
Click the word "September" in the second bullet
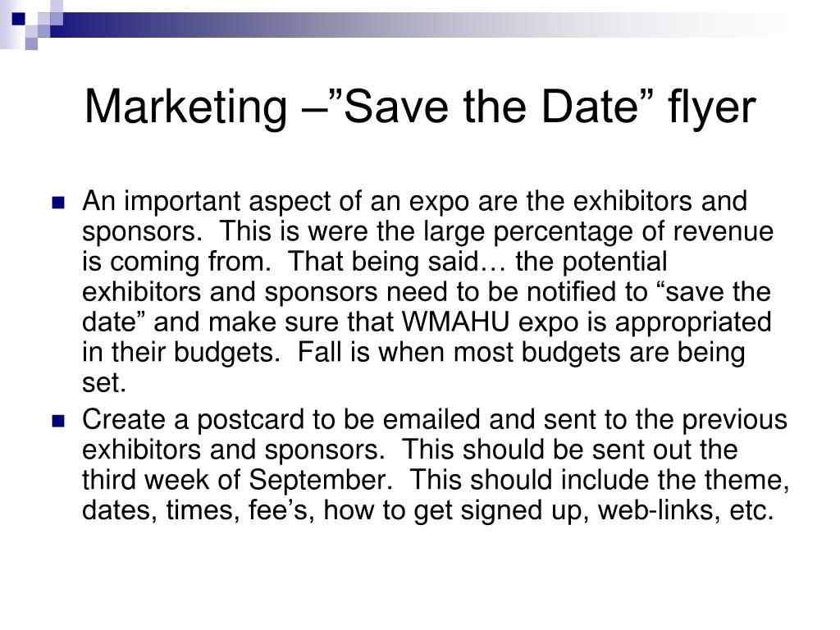coord(321,480)
